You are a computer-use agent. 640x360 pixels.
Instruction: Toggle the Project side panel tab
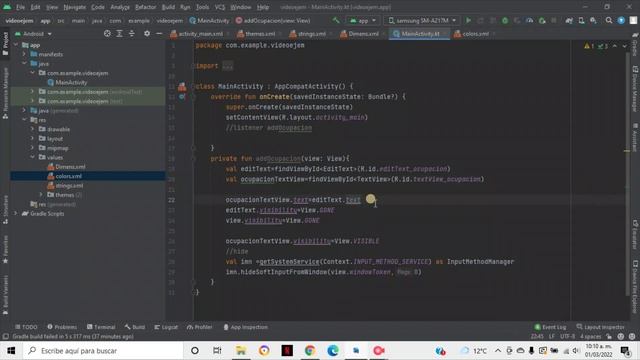pyautogui.click(x=5, y=44)
